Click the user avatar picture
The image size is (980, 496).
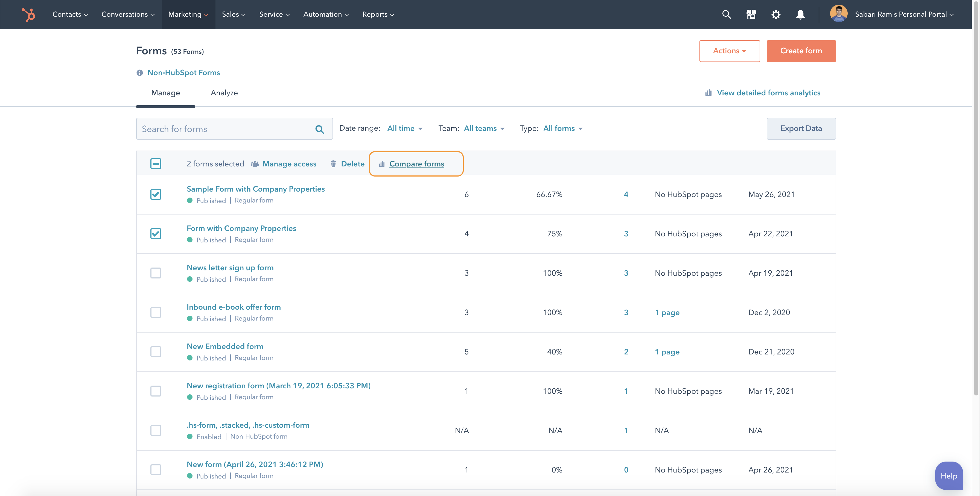click(x=838, y=14)
